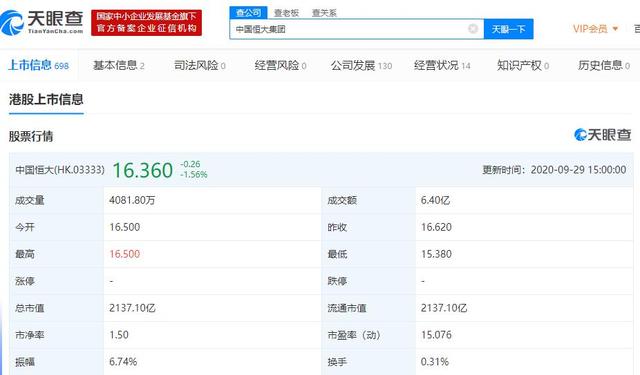640x375 pixels.
Task: Click the 成交量 row label
Action: click(x=29, y=200)
